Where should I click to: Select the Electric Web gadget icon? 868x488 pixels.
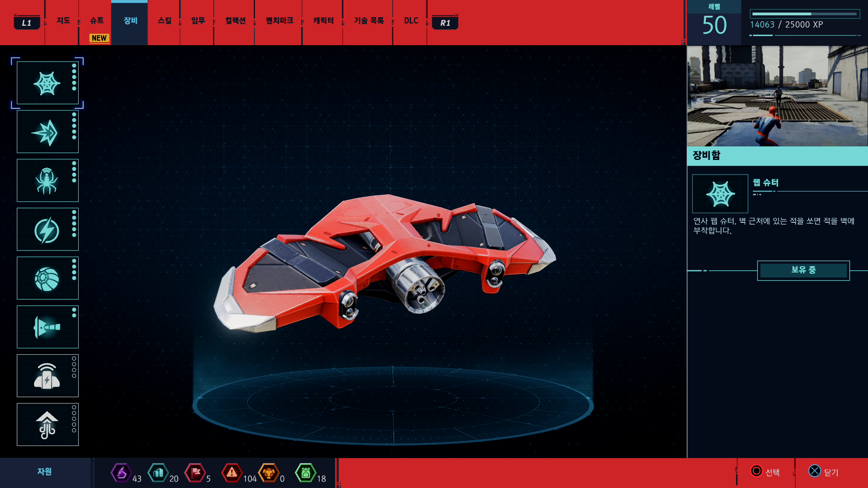pyautogui.click(x=47, y=230)
